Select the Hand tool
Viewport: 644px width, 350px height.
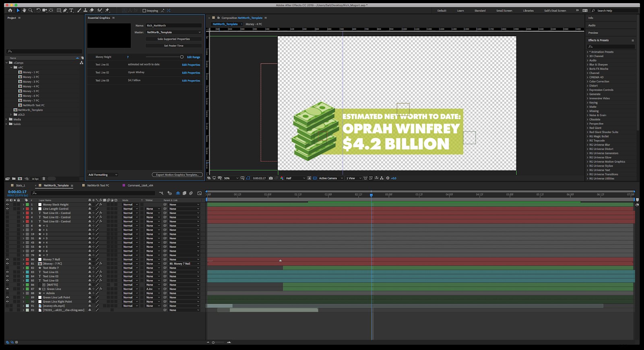[x=24, y=10]
